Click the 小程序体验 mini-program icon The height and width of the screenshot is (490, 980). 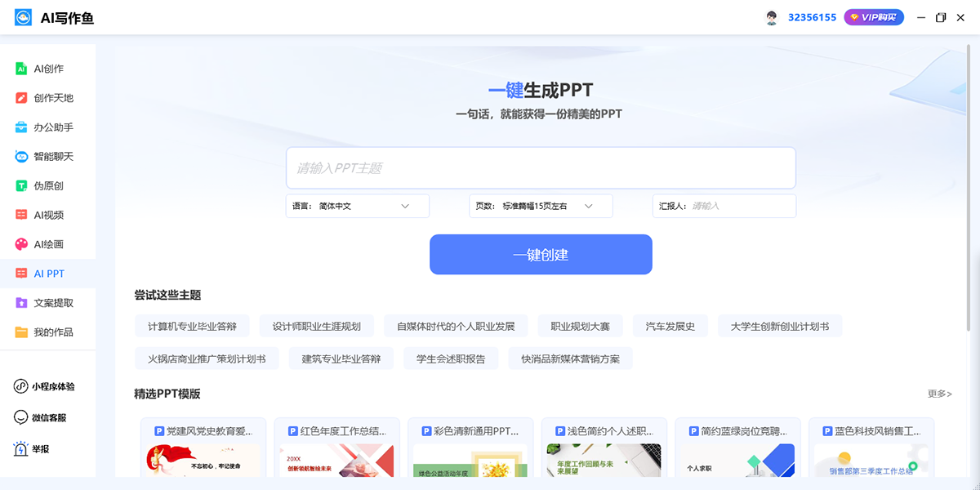point(20,386)
